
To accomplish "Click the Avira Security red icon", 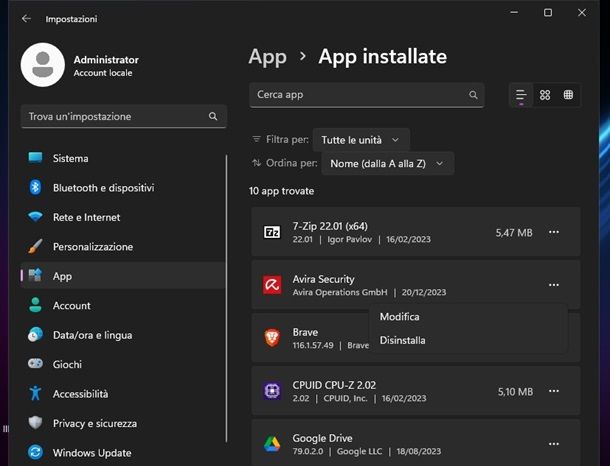I will tap(272, 285).
